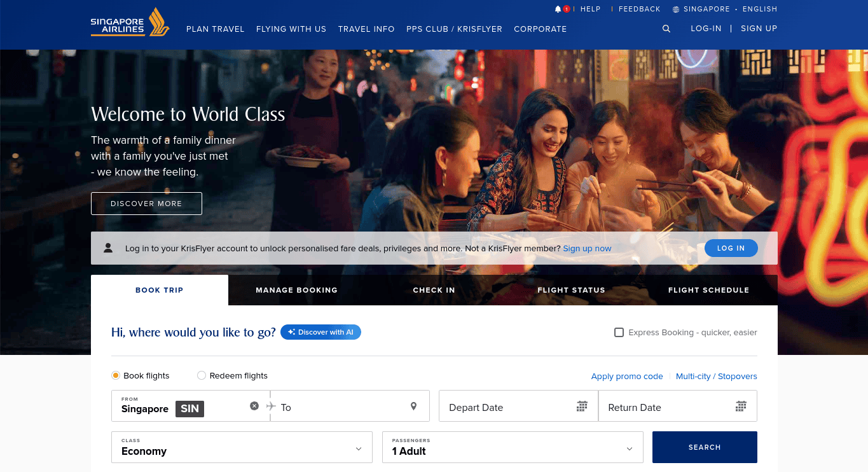This screenshot has height=472, width=868.
Task: Switch to the Check In tab
Action: [434, 290]
